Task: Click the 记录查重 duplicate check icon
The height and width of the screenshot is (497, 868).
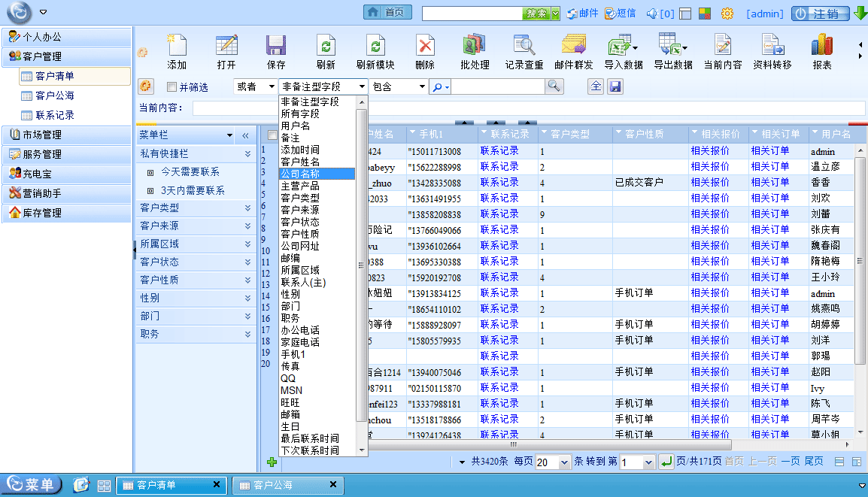Action: pos(524,46)
